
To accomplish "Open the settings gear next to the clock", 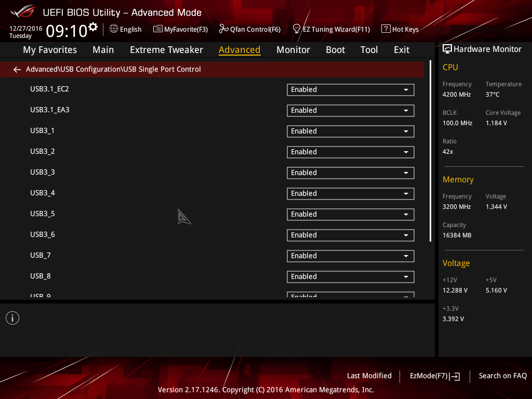I will coord(93,27).
